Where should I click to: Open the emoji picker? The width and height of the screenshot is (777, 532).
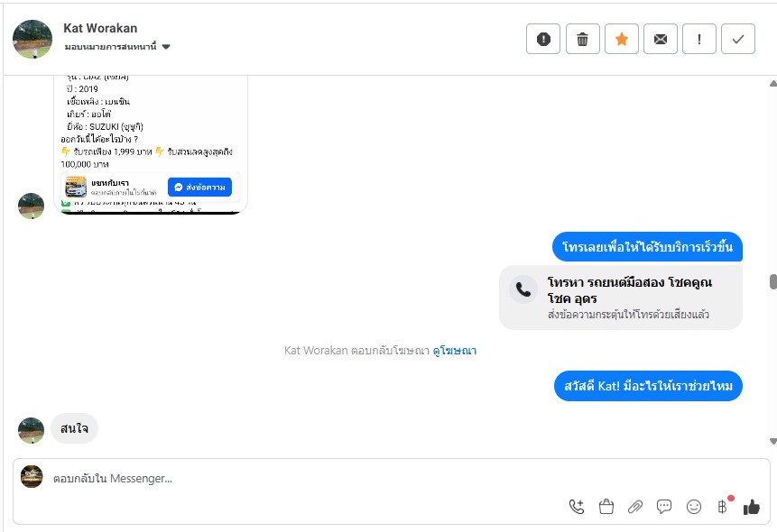pos(694,507)
